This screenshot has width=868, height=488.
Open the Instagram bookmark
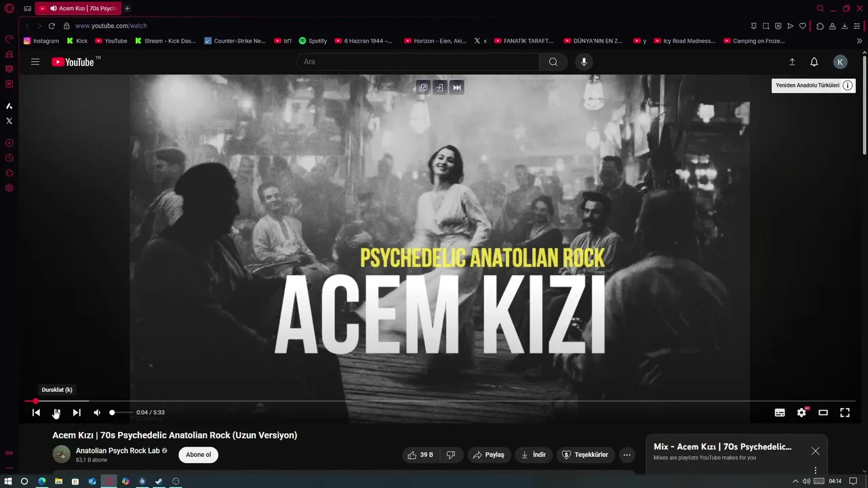[x=41, y=41]
